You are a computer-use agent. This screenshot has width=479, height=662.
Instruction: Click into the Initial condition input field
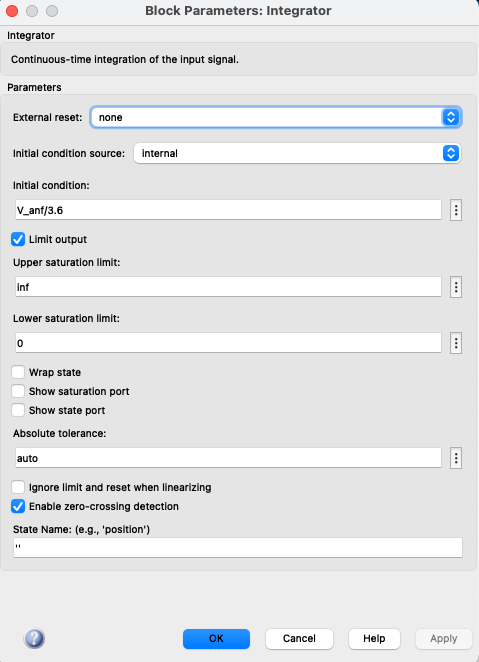coord(228,210)
